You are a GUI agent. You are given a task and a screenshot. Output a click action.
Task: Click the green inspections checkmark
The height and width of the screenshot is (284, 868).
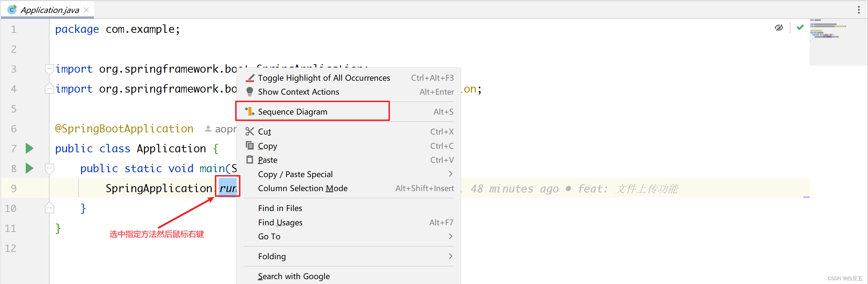point(800,27)
